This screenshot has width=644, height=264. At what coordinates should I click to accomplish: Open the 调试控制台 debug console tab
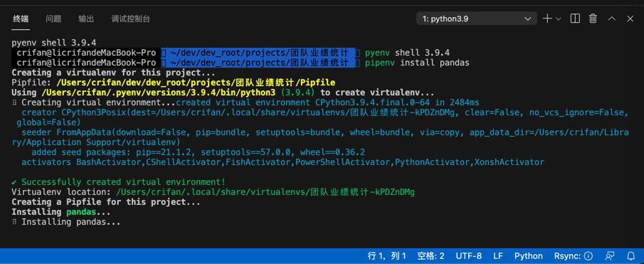[x=131, y=19]
